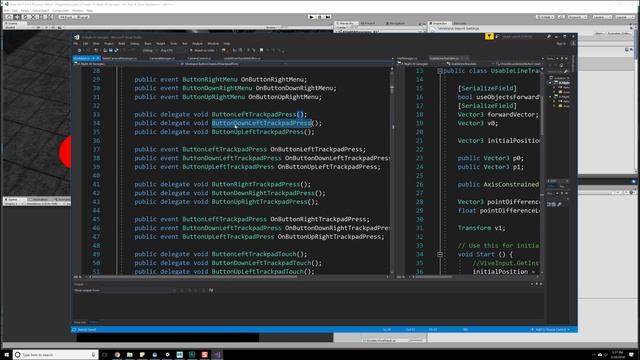This screenshot has height=360, width=640.
Task: Click highlighted ButtonDownLeftTrackpadPress on line 34
Action: [x=261, y=123]
